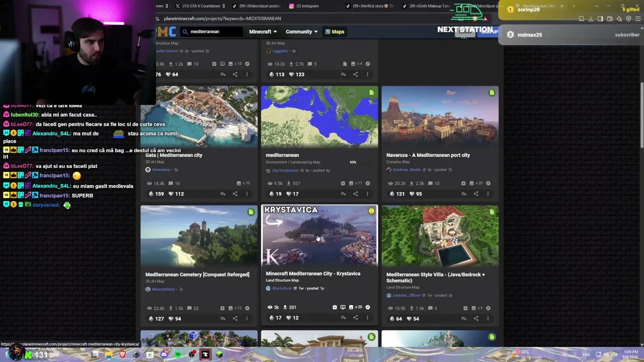Open the Navaroza port city thumbnail
644x362 pixels.
[x=440, y=116]
